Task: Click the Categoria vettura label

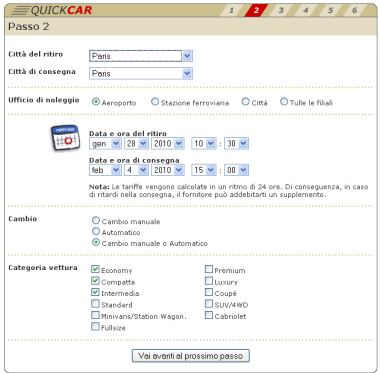Action: pos(43,268)
